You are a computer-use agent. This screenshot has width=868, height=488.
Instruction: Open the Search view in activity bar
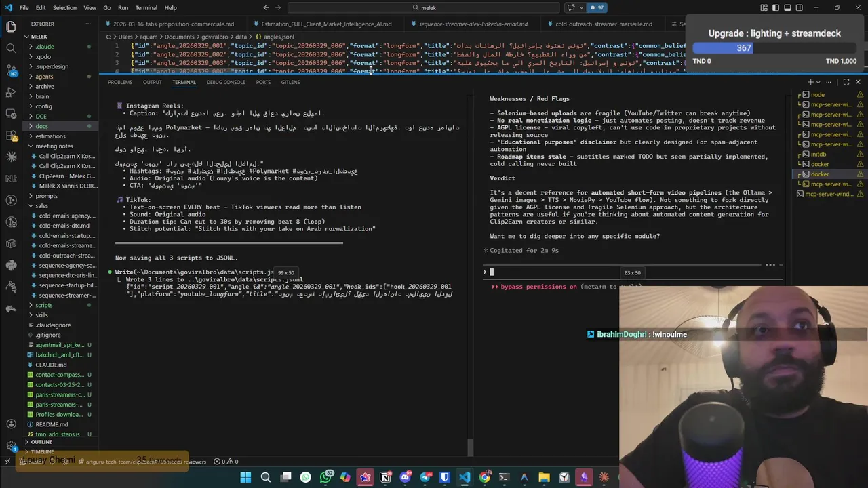click(x=11, y=49)
